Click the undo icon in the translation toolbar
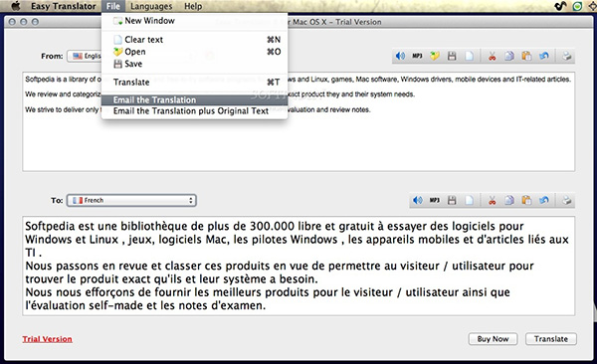 544,200
